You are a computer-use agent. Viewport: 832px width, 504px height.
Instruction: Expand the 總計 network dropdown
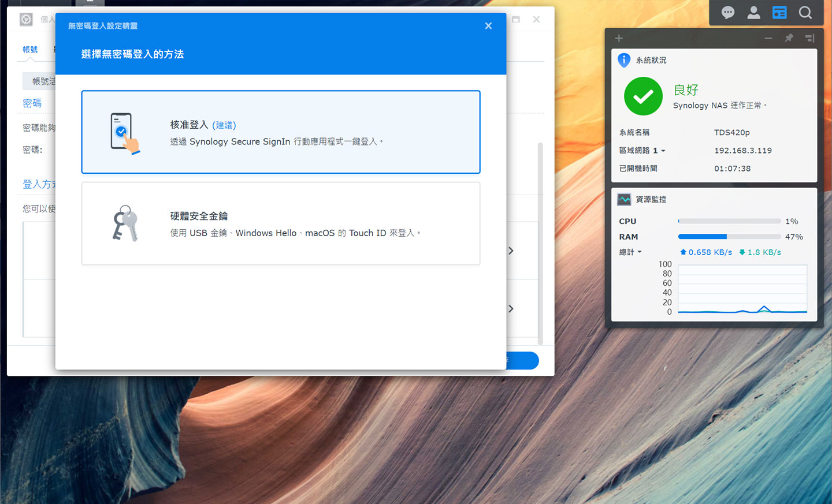click(x=639, y=252)
